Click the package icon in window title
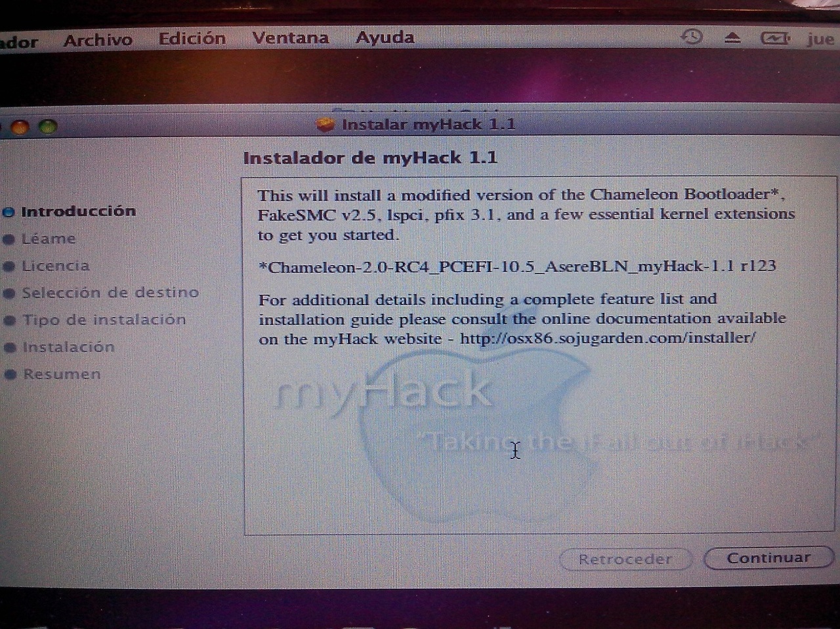 pos(325,124)
